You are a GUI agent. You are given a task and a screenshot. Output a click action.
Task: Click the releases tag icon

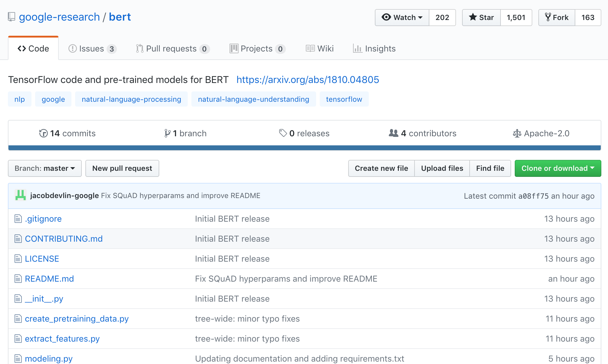283,133
